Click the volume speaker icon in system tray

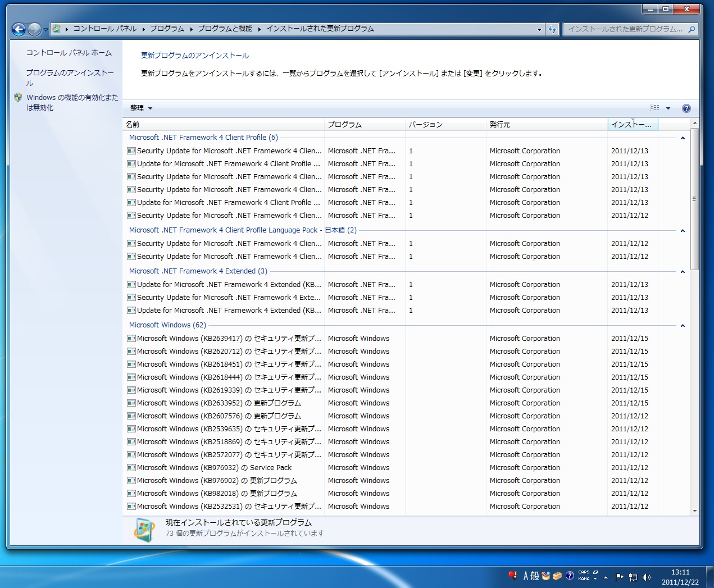(647, 577)
